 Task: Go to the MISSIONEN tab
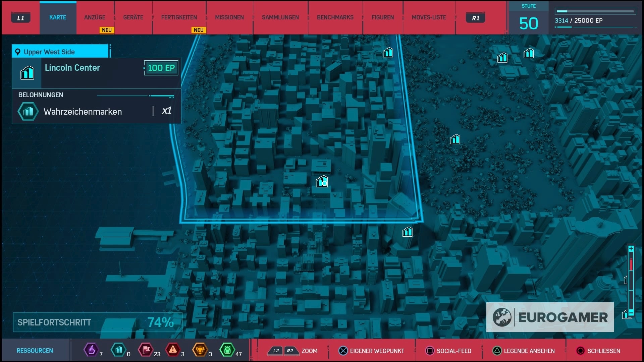pos(229,17)
